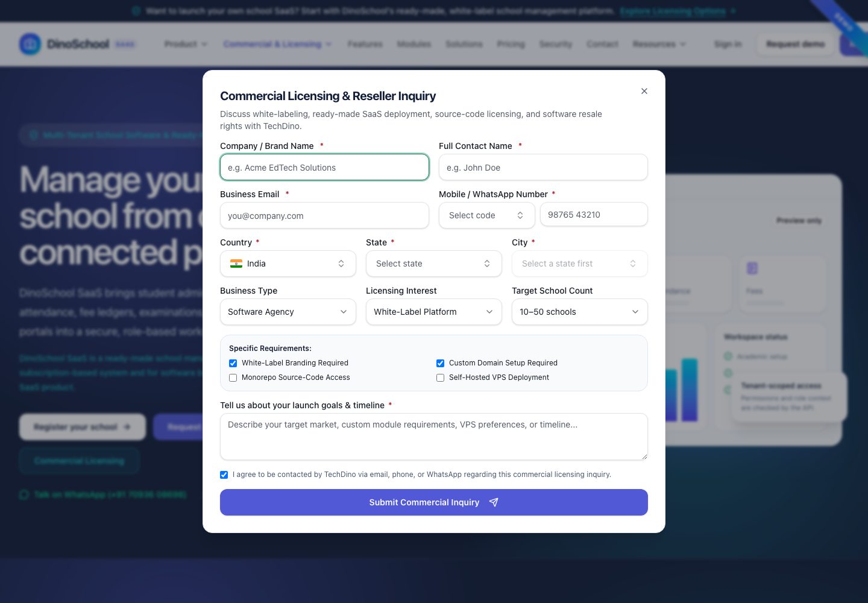Click Register your school button
The height and width of the screenshot is (603, 868).
(83, 427)
